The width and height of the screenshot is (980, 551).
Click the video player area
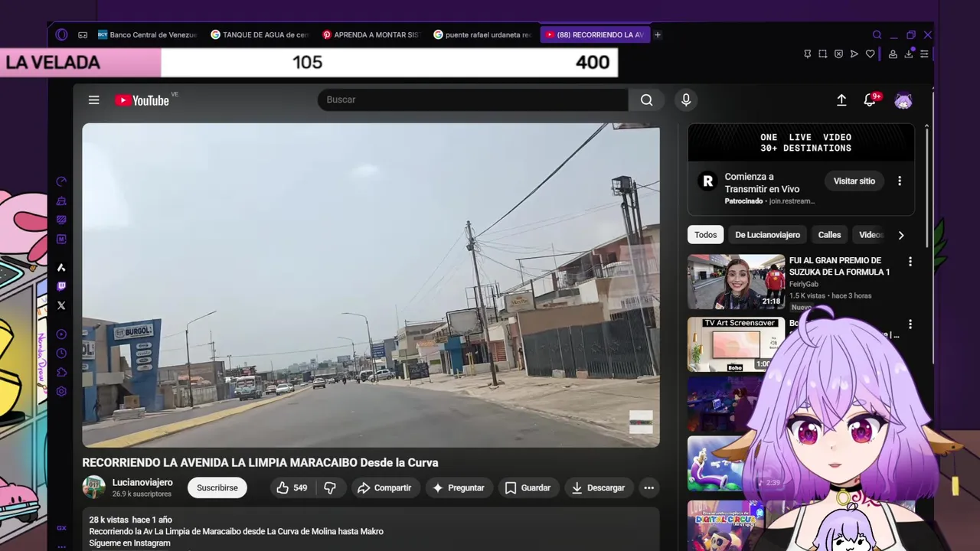(x=371, y=285)
